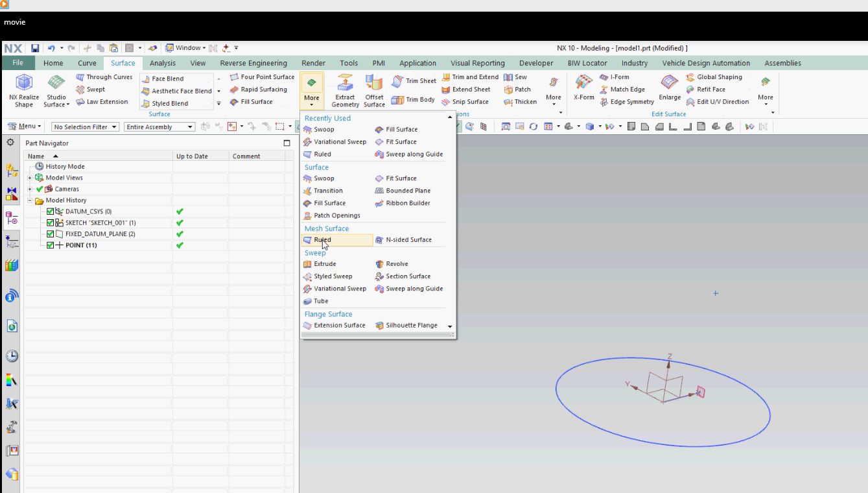Select Revolve in the Sweep section
Image resolution: width=868 pixels, height=493 pixels.
point(396,264)
